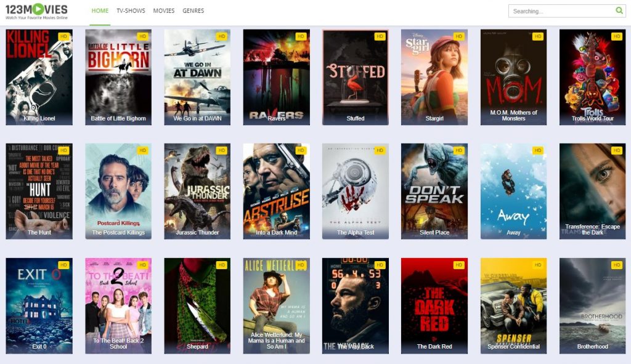Screen dimensions: 631x364
Task: Click the green search magnifier icon
Action: (x=619, y=11)
